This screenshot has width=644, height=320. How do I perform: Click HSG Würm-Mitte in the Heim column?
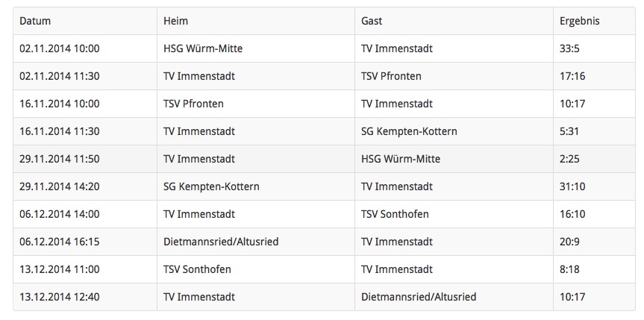[x=203, y=48]
